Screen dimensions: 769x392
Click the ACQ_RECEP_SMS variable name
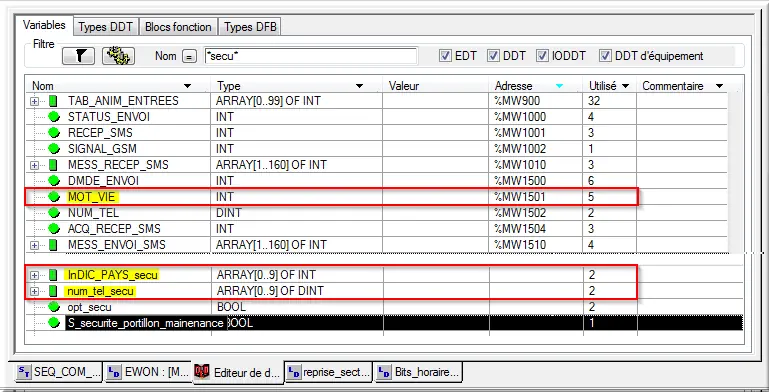tap(114, 229)
